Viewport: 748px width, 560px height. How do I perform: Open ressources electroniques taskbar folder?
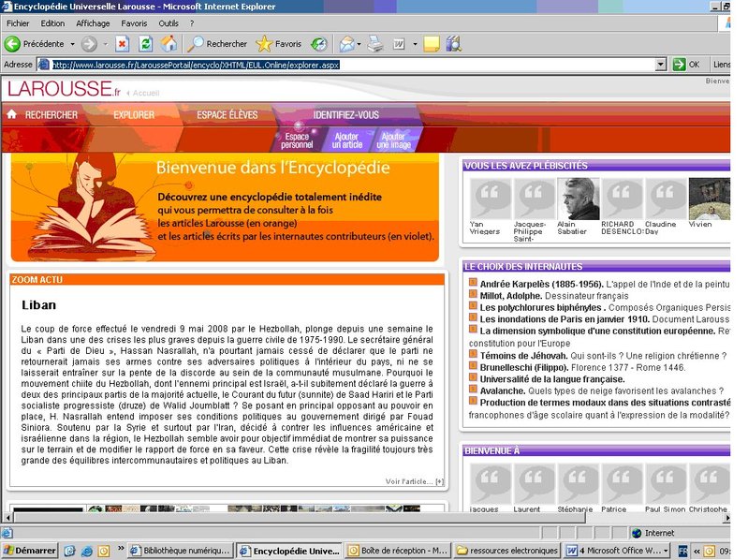(x=507, y=551)
